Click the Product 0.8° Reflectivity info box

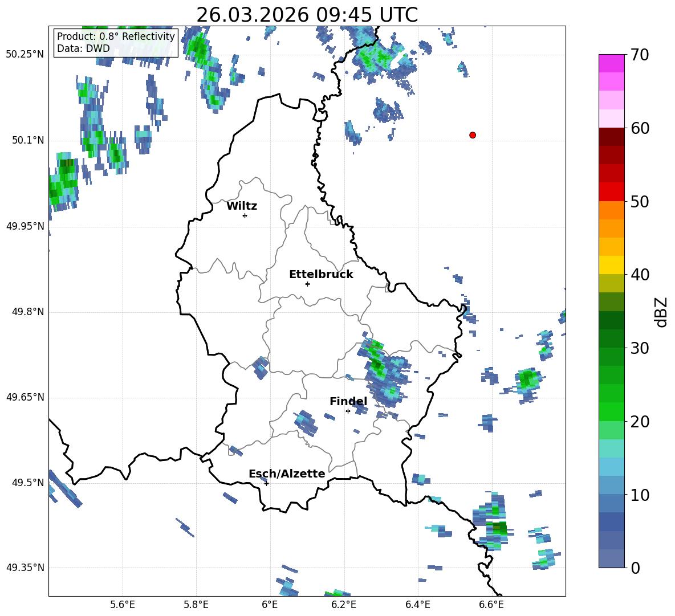116,43
